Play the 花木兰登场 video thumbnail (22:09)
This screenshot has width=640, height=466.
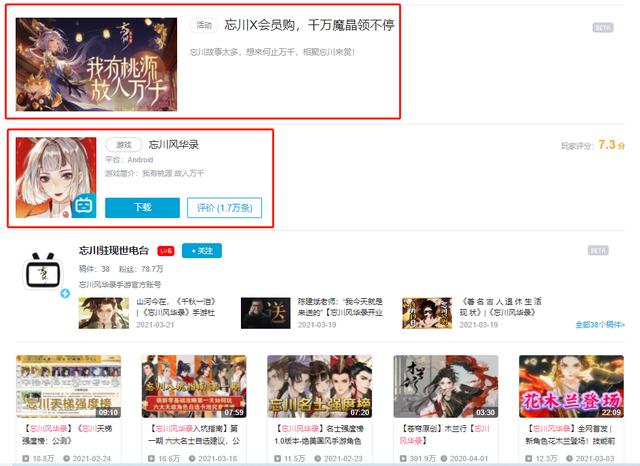coord(571,386)
